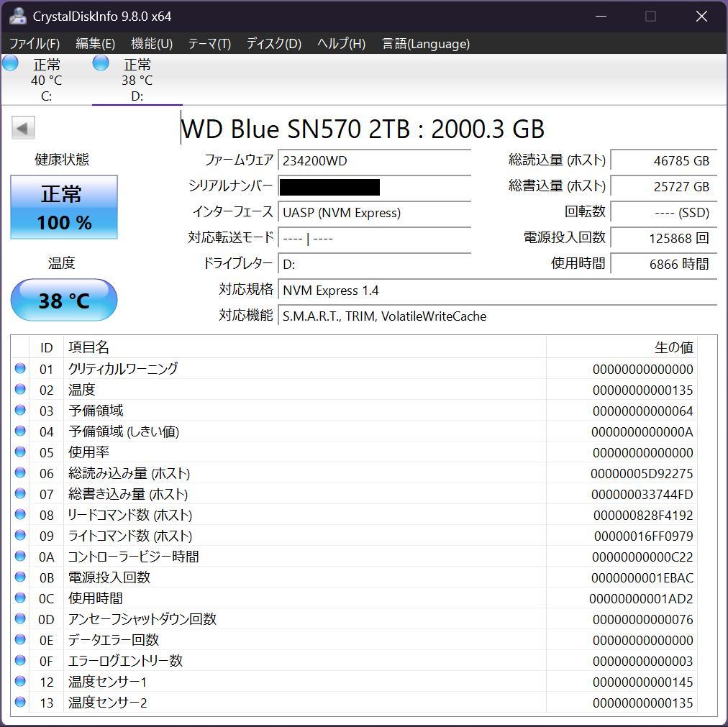The image size is (728, 727).
Task: Click status orb of row 0A コントローラービジー時間
Action: [20, 556]
